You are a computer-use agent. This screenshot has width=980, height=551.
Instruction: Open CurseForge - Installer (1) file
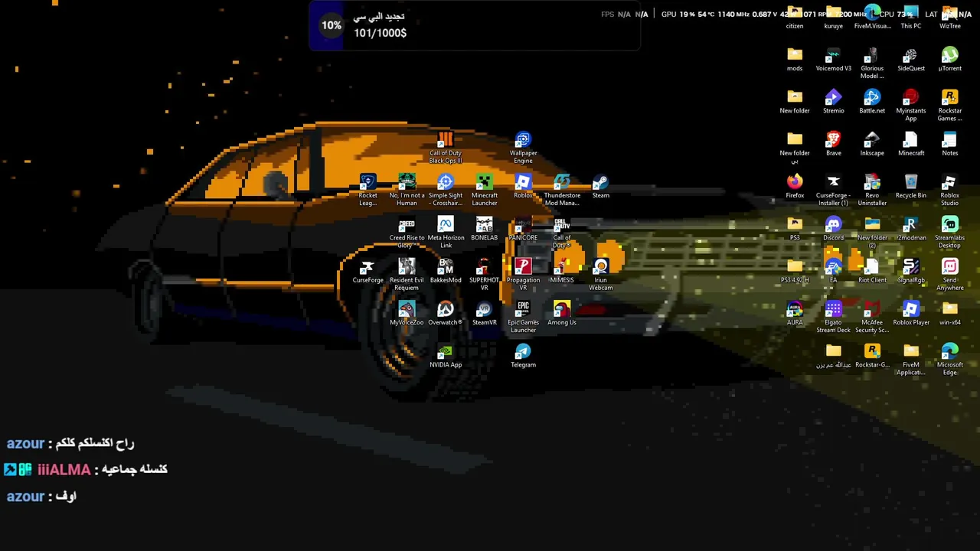click(x=833, y=190)
